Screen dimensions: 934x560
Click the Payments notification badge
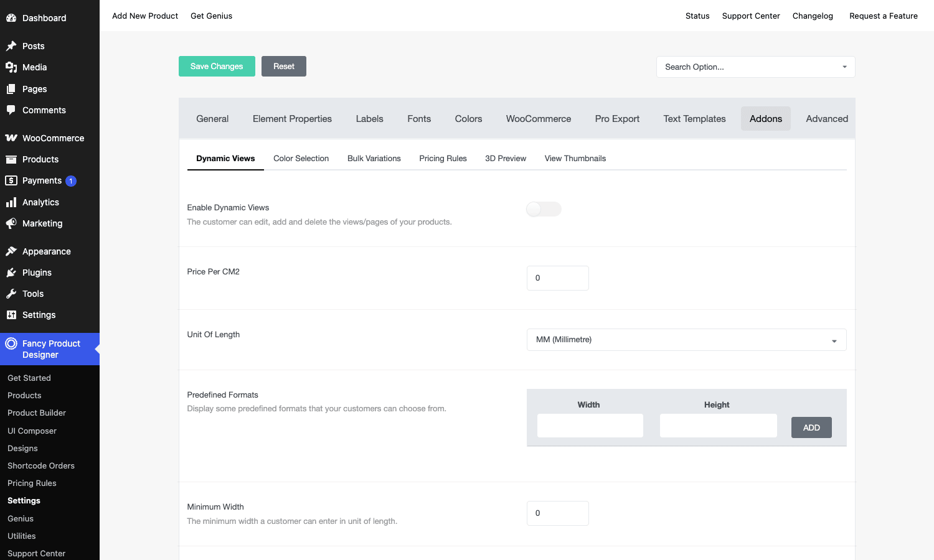(71, 181)
